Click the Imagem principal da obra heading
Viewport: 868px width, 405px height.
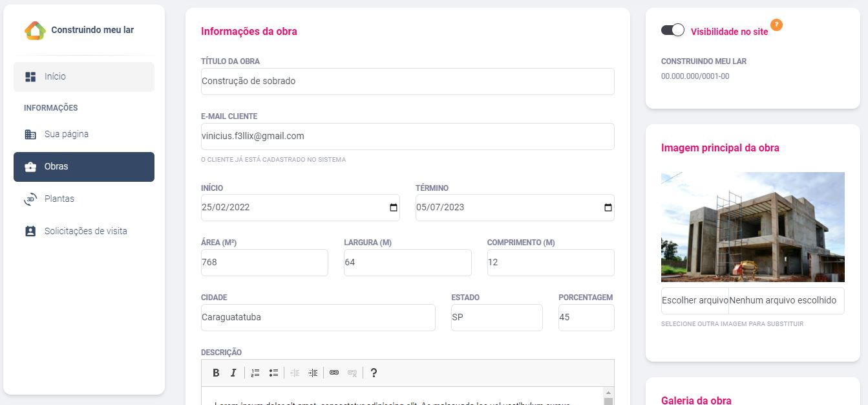720,148
